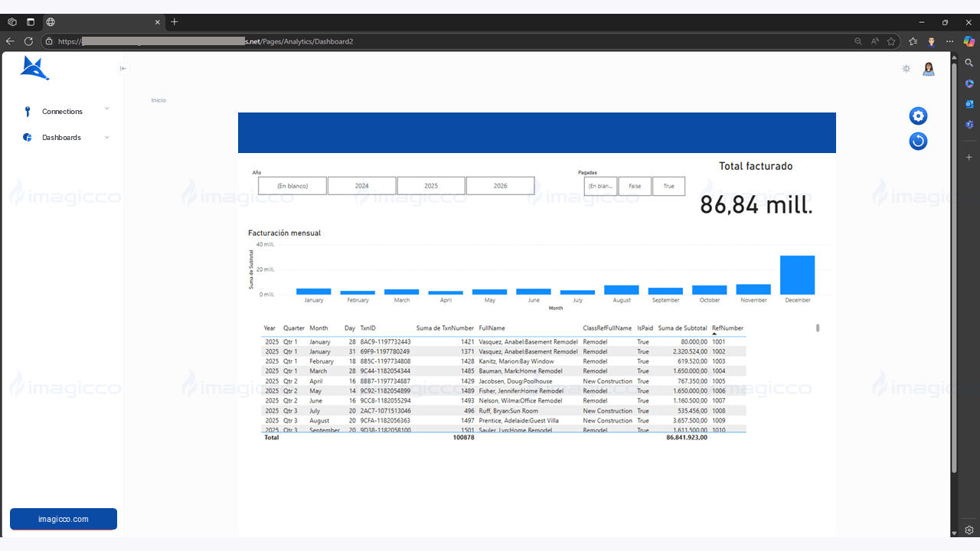This screenshot has width=980, height=551.
Task: Click the December bar in chart
Action: pos(797,275)
